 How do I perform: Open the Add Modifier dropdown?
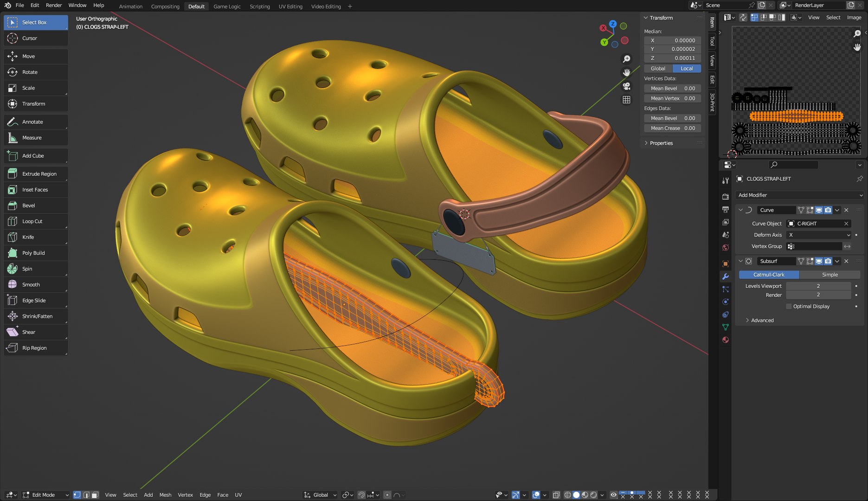pos(800,195)
